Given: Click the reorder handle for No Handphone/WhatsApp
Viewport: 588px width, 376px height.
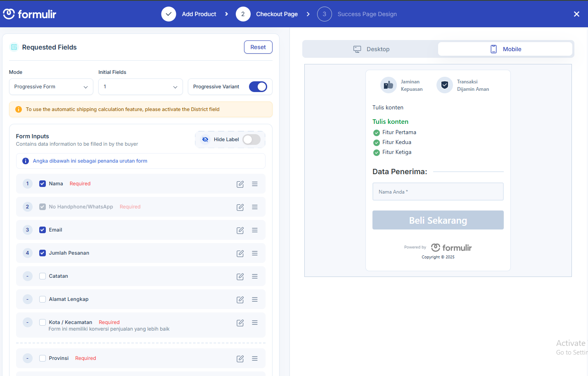Looking at the screenshot, I should tap(255, 207).
